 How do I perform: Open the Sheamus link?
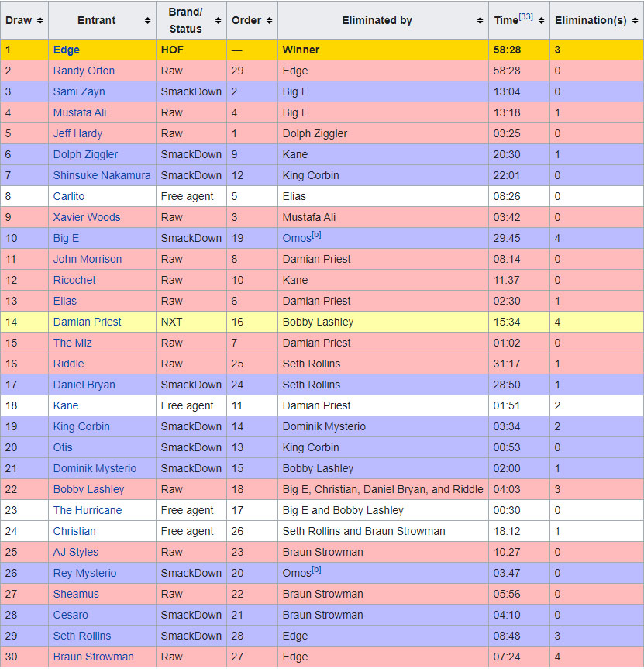pyautogui.click(x=76, y=594)
